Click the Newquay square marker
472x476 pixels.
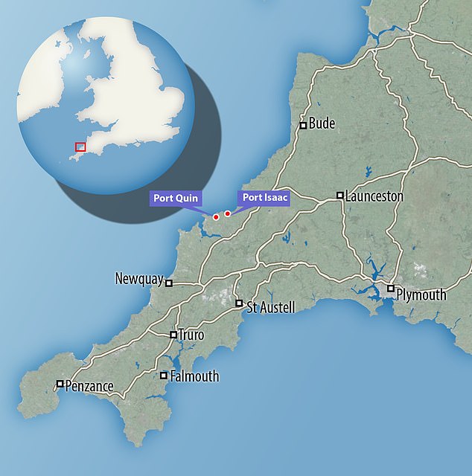(x=169, y=283)
